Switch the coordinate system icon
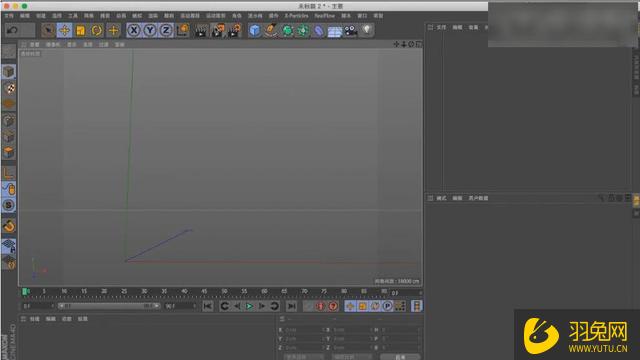640x360 pixels. click(x=182, y=30)
